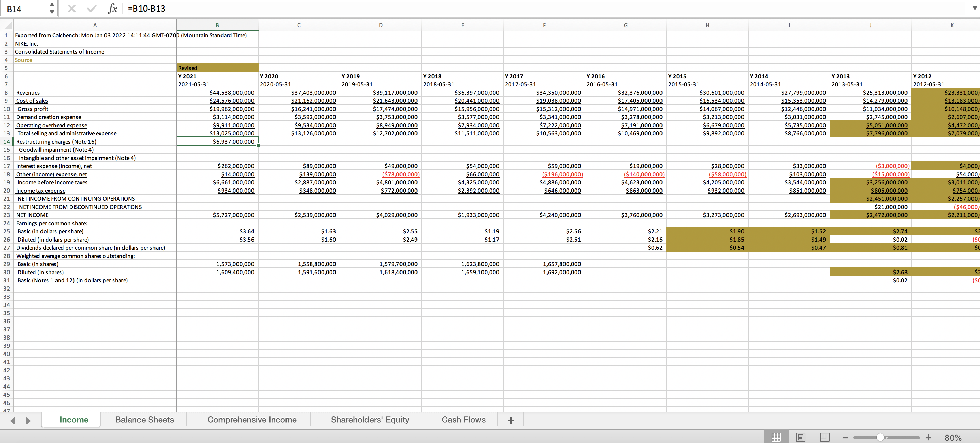Switch to Page Layout view icon
980x443 pixels.
coord(800,437)
